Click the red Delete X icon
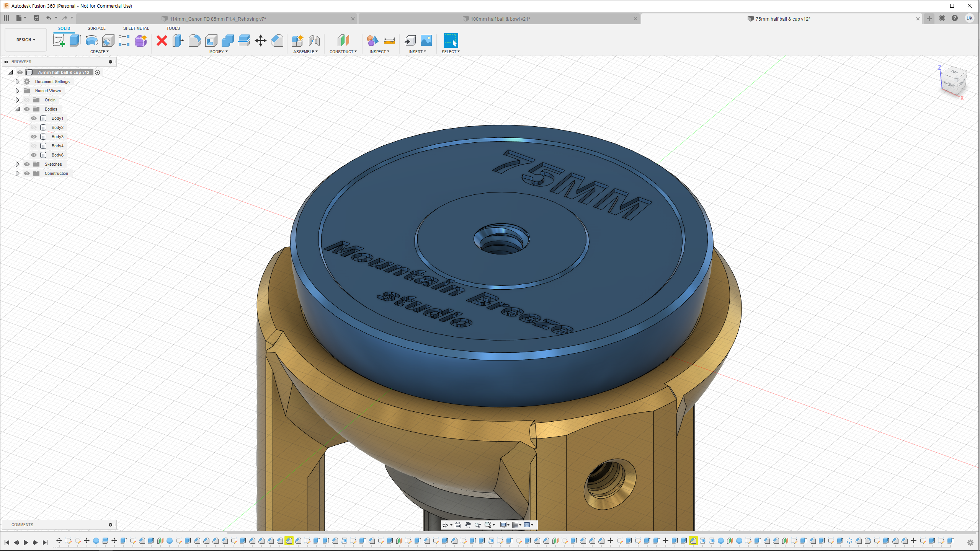The height and width of the screenshot is (551, 980). (x=162, y=40)
